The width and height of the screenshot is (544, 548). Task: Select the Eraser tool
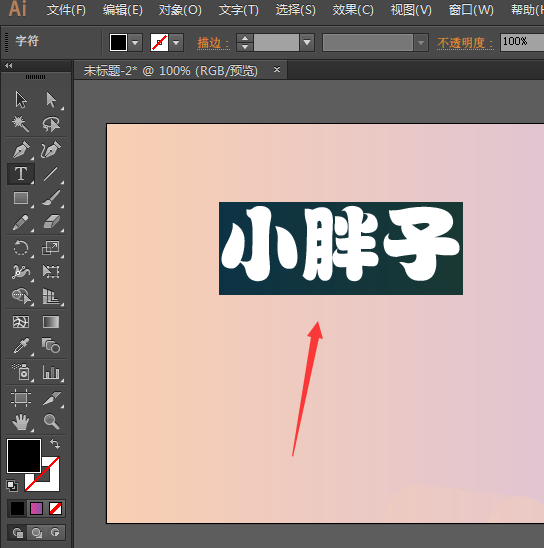[x=51, y=222]
